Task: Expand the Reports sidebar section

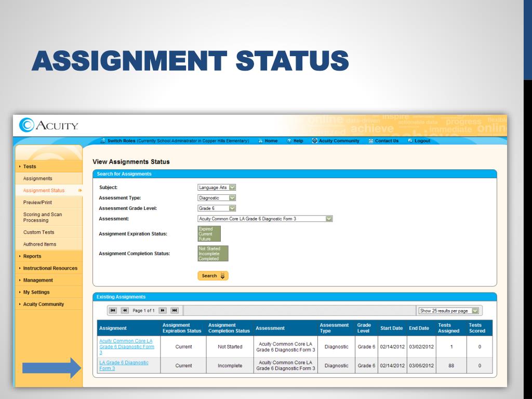Action: tap(49, 256)
